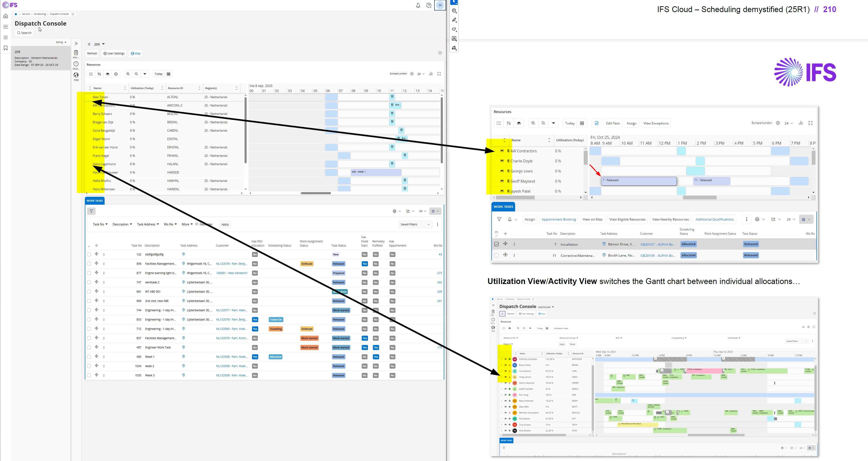Open the SS user profile avatar
This screenshot has width=868, height=461.
(x=440, y=5)
